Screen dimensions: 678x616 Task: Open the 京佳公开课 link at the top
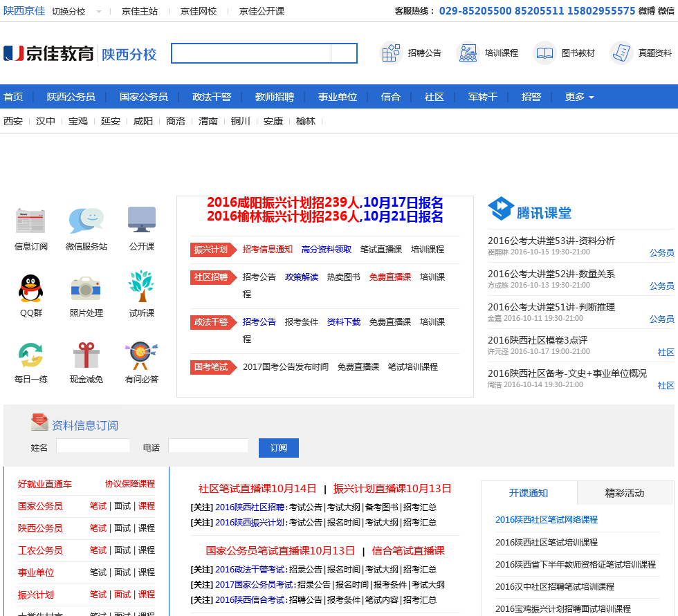point(262,11)
